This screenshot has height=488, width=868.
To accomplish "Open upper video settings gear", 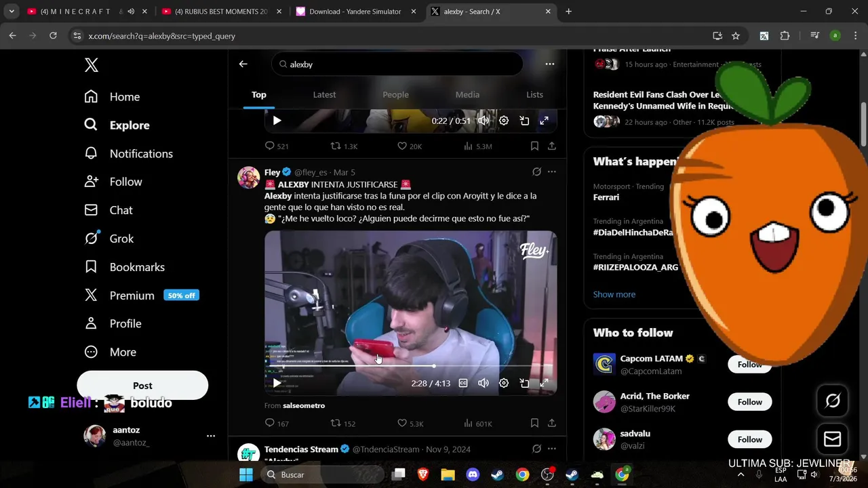I will point(504,121).
